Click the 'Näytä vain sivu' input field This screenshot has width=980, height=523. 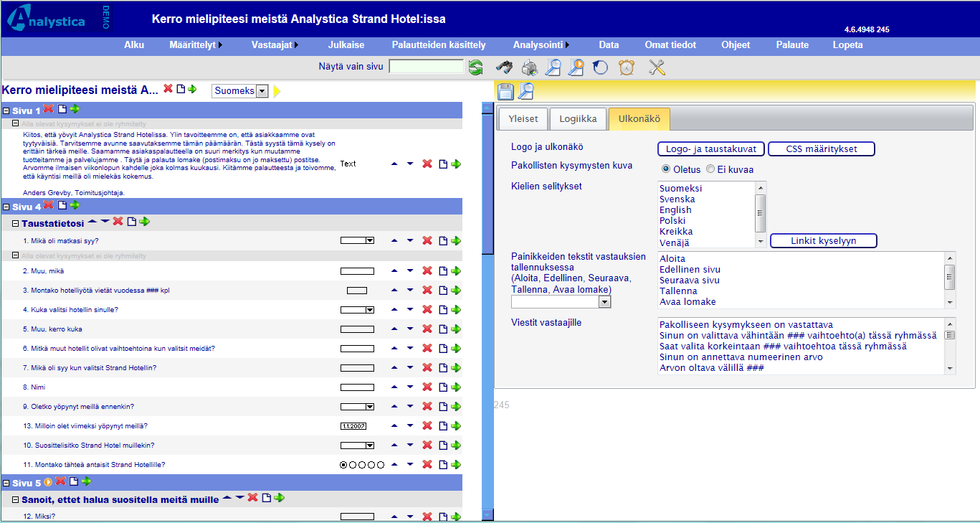point(427,67)
